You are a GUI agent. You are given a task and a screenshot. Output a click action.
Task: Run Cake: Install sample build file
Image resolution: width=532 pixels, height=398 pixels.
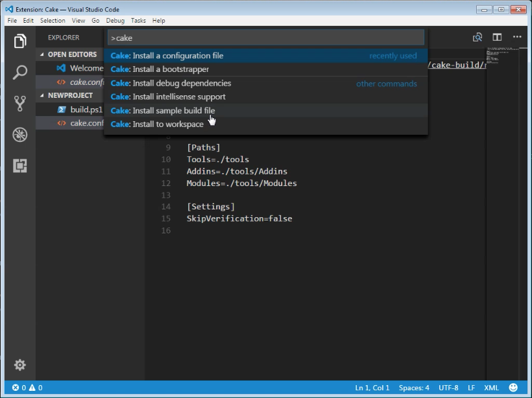pos(265,110)
